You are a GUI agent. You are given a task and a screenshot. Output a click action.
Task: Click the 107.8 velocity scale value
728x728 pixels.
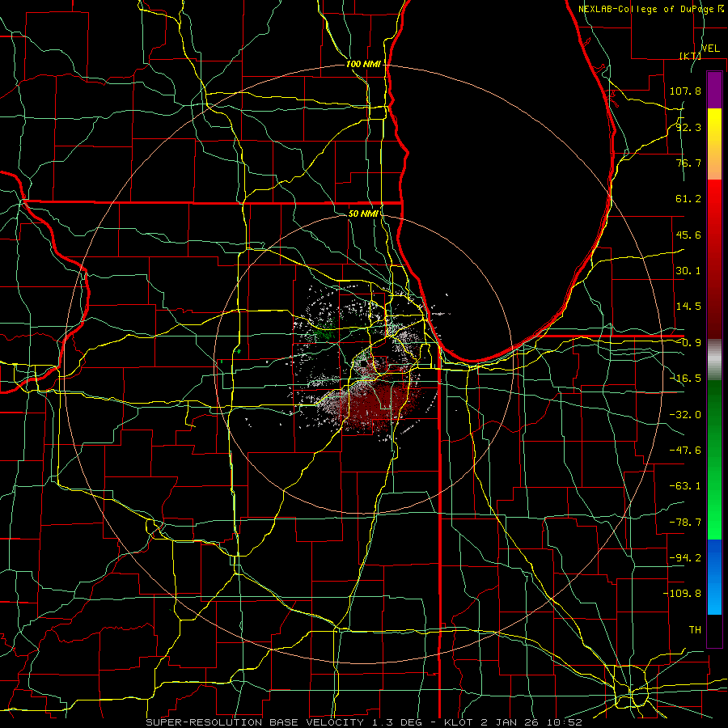(x=685, y=91)
